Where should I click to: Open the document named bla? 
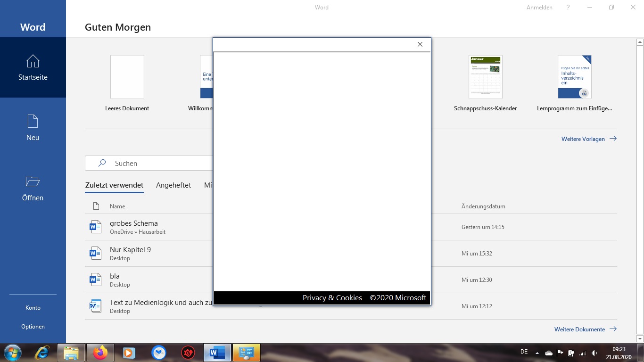[115, 276]
